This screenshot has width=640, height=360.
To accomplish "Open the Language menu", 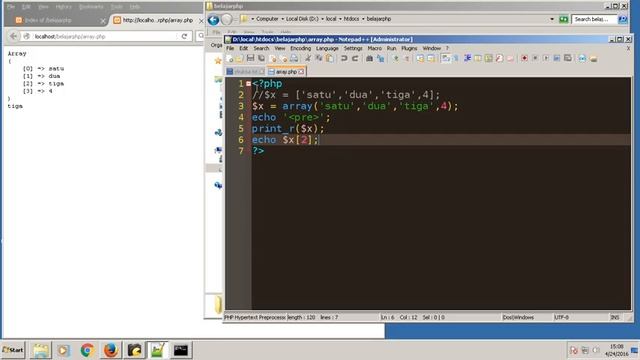I will click(x=327, y=48).
